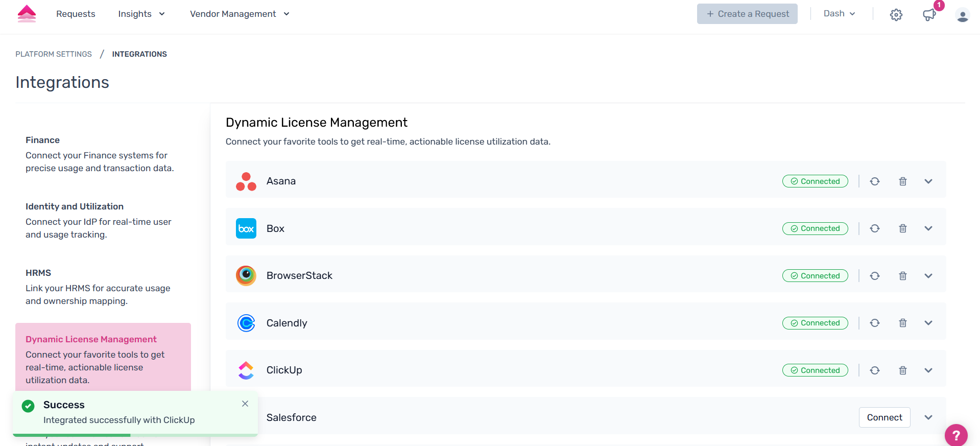Click the 'Integrated successfully with ClickUp' message
The height and width of the screenshot is (446, 980).
[119, 420]
